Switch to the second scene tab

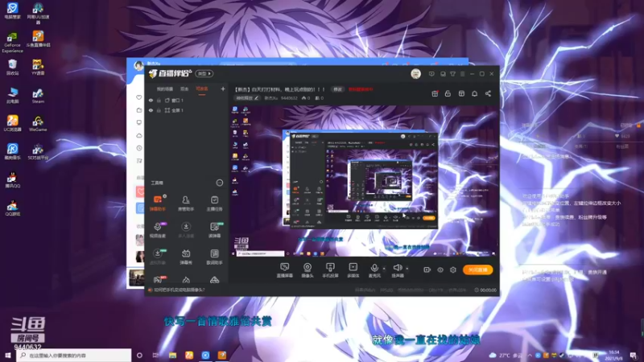point(184,88)
